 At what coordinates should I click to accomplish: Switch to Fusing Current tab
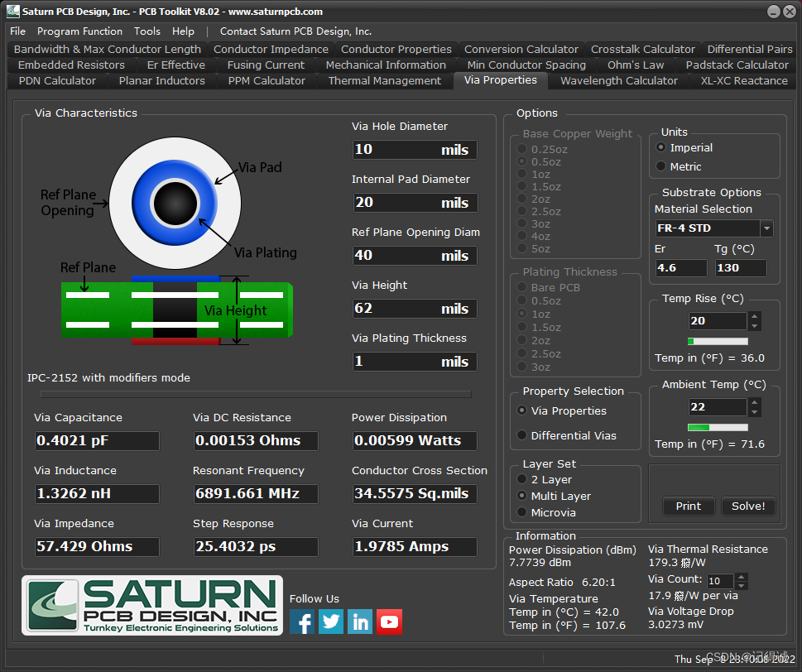266,65
